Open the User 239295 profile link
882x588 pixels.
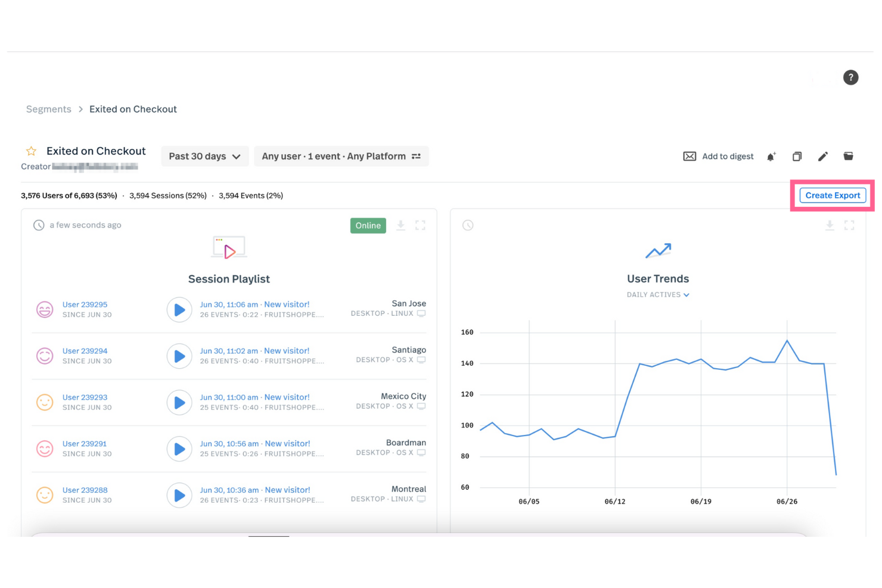tap(85, 304)
